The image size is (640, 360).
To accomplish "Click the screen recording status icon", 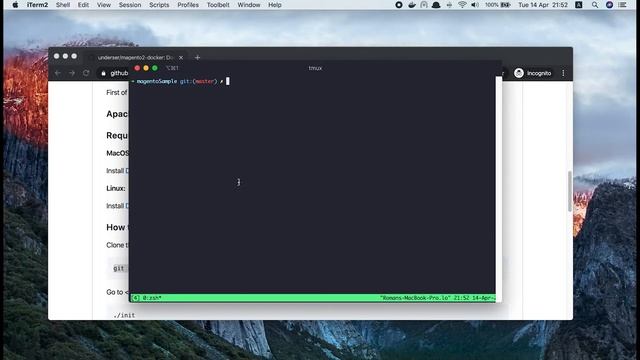I will point(399,5).
